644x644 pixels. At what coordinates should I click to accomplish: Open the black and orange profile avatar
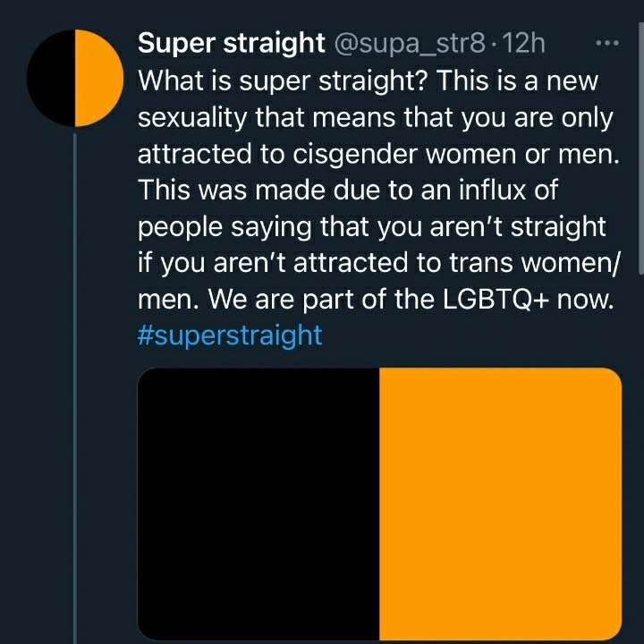(x=75, y=78)
